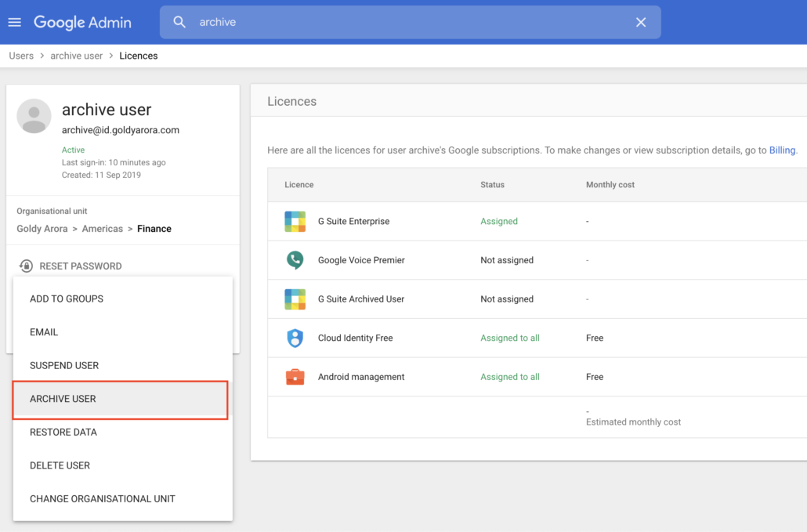Select Android management licence name

360,377
